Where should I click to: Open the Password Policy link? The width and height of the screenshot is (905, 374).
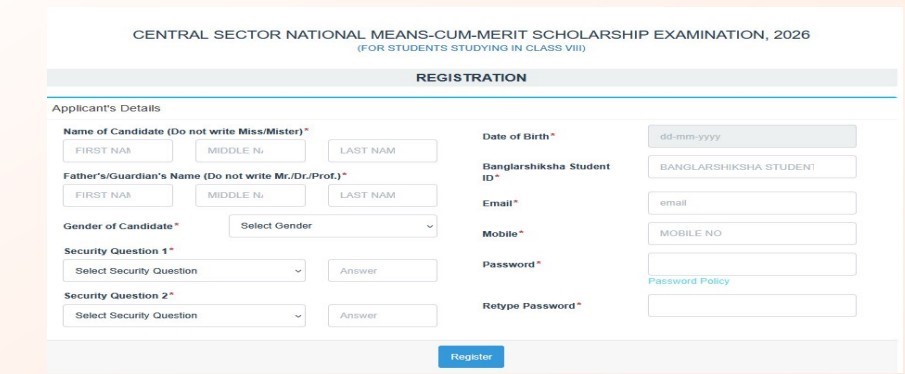pyautogui.click(x=689, y=281)
